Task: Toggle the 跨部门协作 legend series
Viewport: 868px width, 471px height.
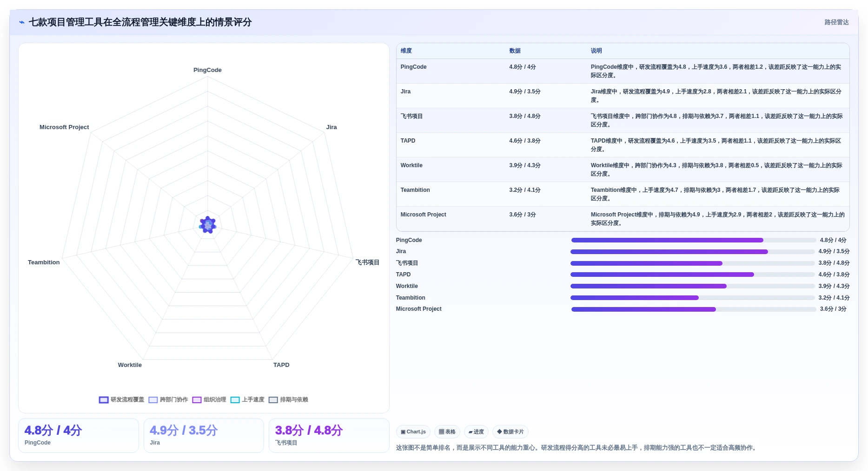Action: coord(168,399)
